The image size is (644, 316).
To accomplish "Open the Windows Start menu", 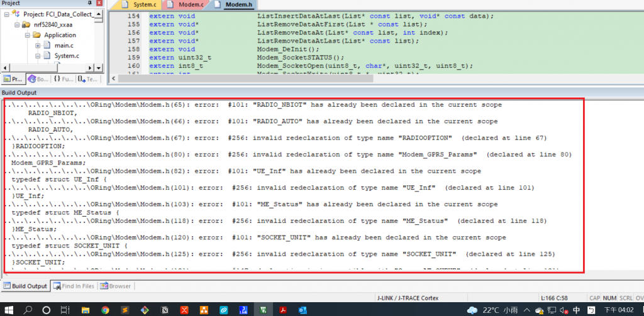I will click(8, 310).
